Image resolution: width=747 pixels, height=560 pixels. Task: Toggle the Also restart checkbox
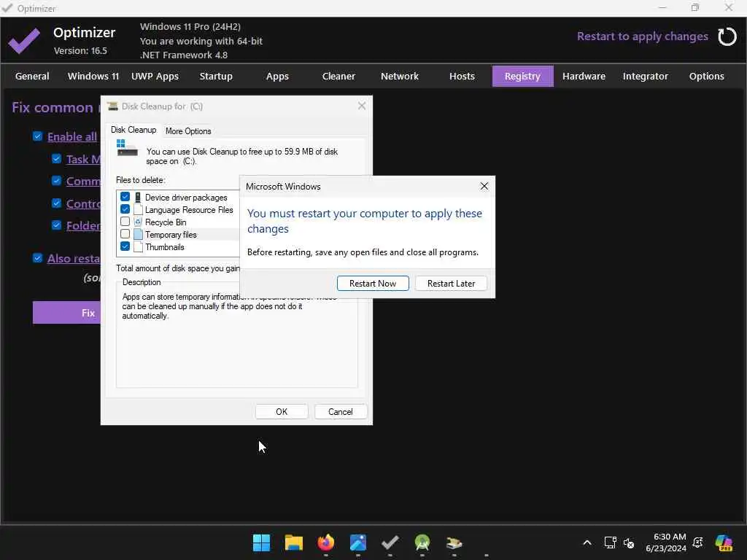point(38,257)
